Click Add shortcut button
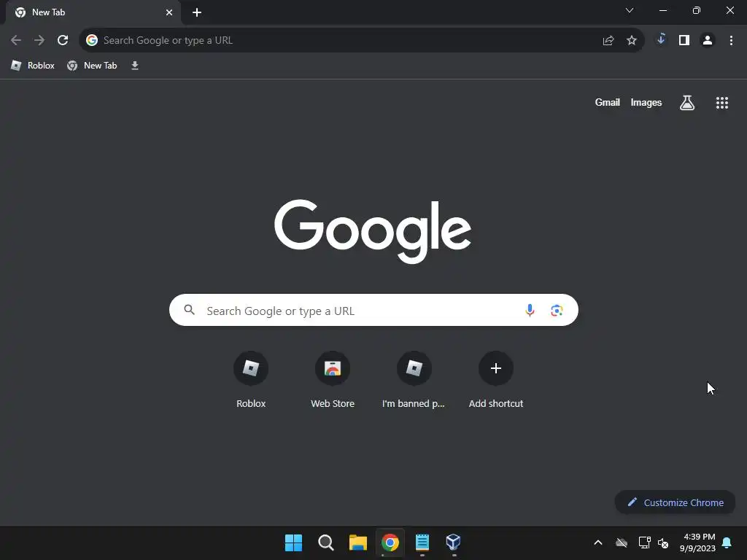The width and height of the screenshot is (747, 560). pos(495,380)
